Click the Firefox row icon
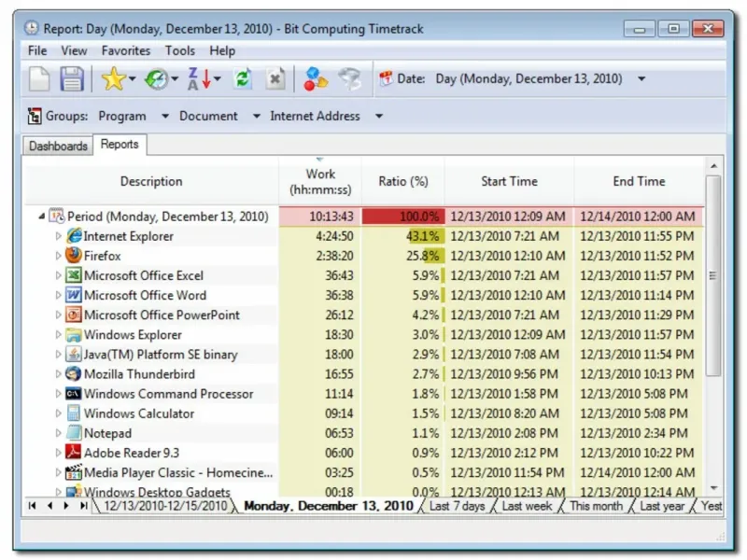747x560 pixels. point(74,255)
